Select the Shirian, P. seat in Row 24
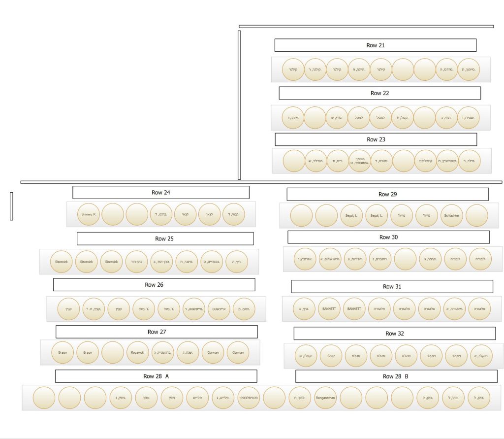The width and height of the screenshot is (504, 439). click(x=89, y=214)
